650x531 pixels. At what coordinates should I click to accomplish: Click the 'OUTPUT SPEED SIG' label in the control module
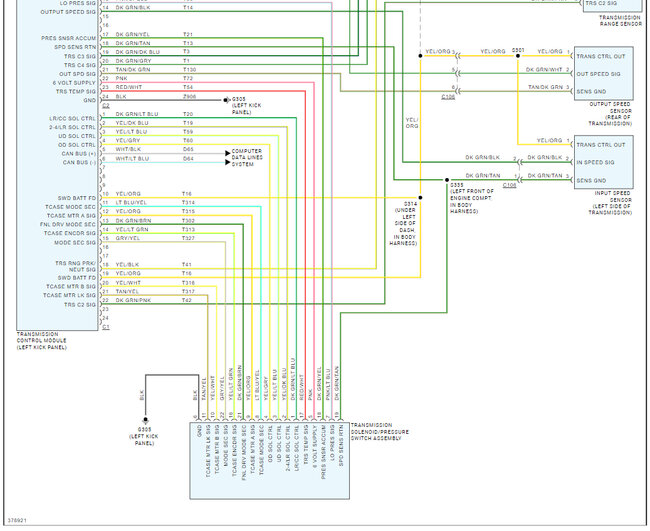[68, 12]
